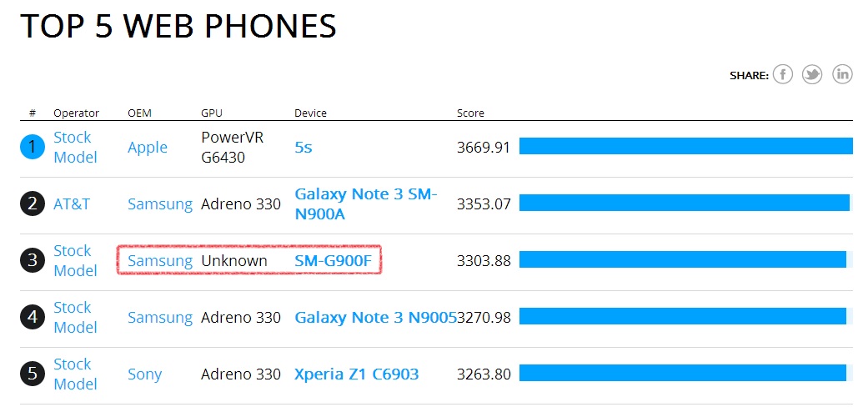
Task: Open the Apple OEM link
Action: [148, 148]
